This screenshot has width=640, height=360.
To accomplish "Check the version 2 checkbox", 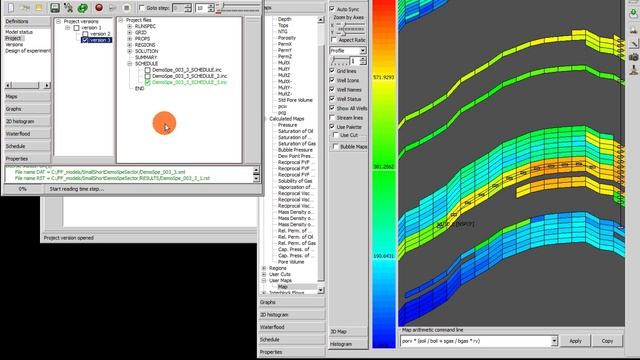I will (x=85, y=34).
